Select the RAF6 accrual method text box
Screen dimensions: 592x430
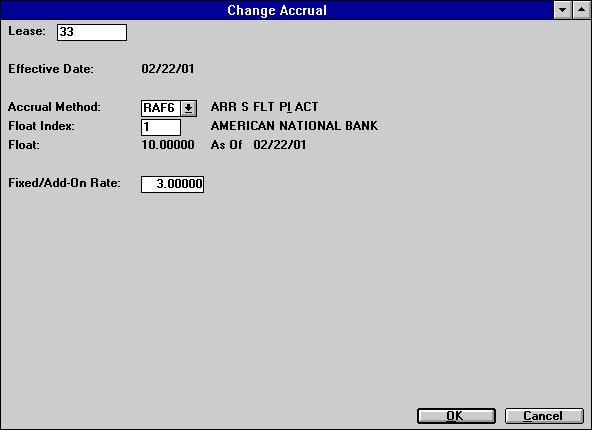tap(161, 108)
